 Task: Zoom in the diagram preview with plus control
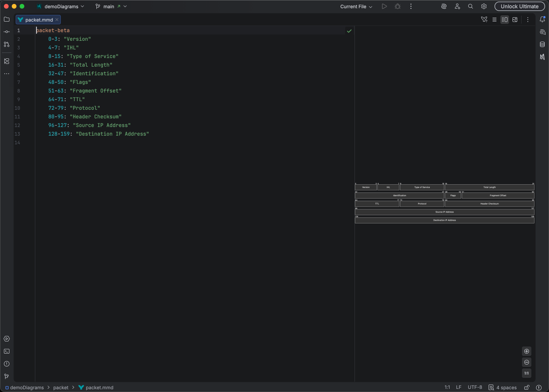[x=527, y=351]
